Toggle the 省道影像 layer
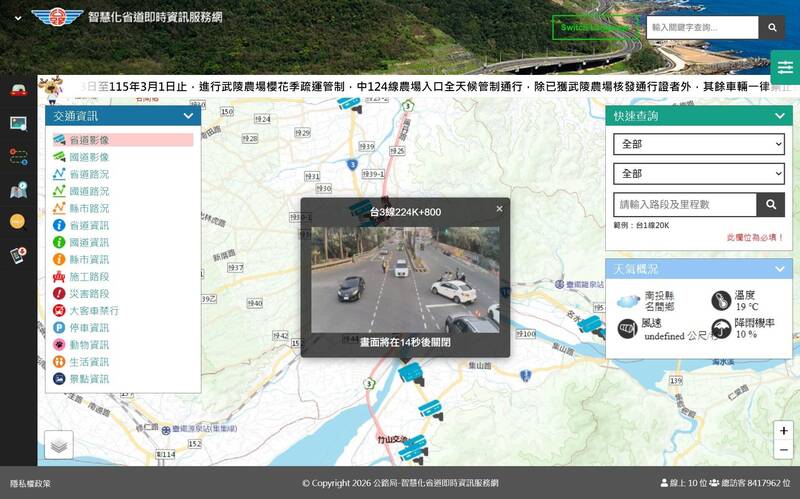Image resolution: width=800 pixels, height=499 pixels. click(123, 140)
